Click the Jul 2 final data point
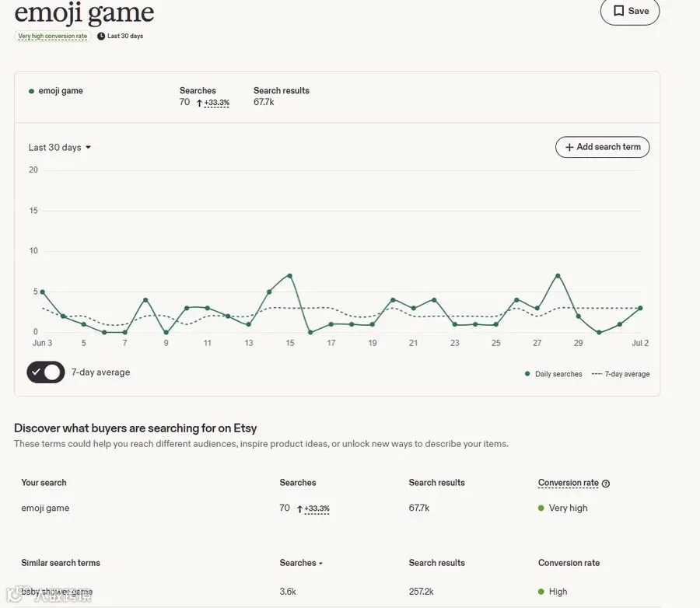 [x=640, y=308]
